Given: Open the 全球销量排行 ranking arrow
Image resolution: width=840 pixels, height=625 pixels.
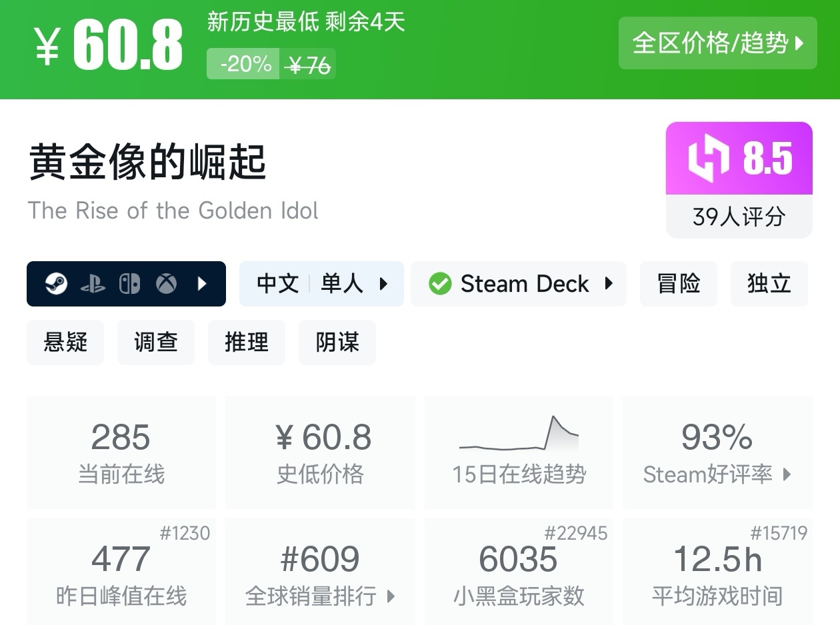Looking at the screenshot, I should click(391, 596).
